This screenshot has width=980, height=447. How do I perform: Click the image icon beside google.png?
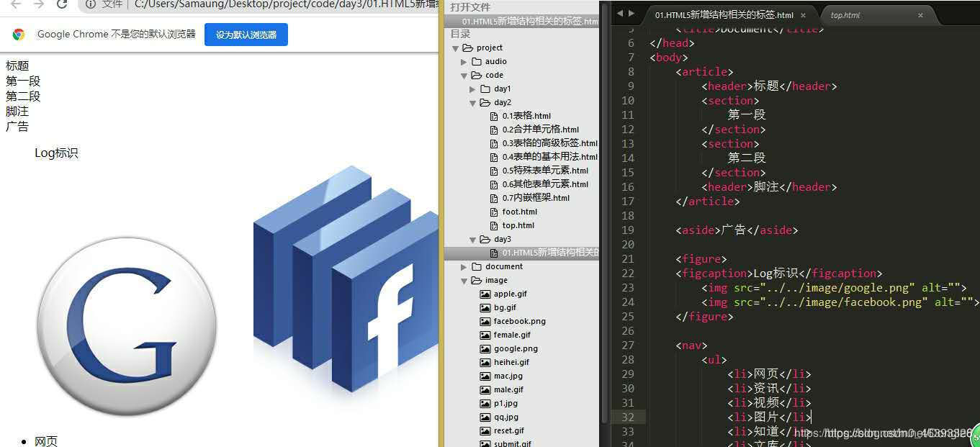485,348
